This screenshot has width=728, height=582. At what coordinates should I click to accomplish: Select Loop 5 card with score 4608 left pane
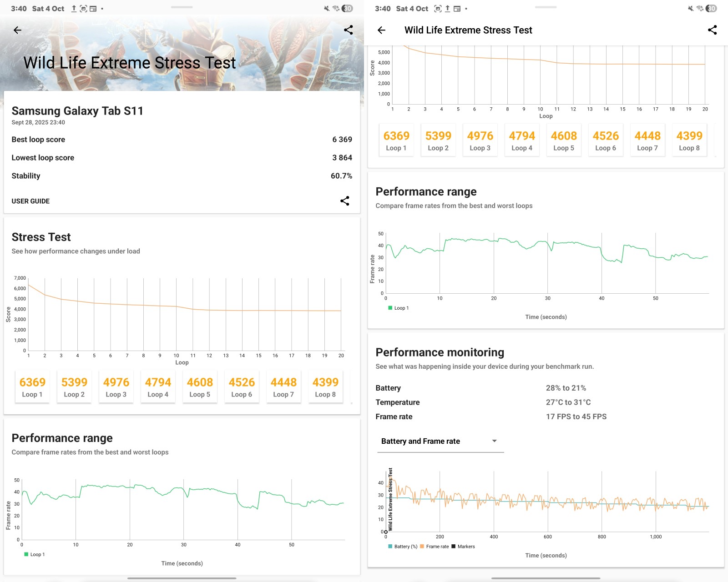(x=200, y=387)
